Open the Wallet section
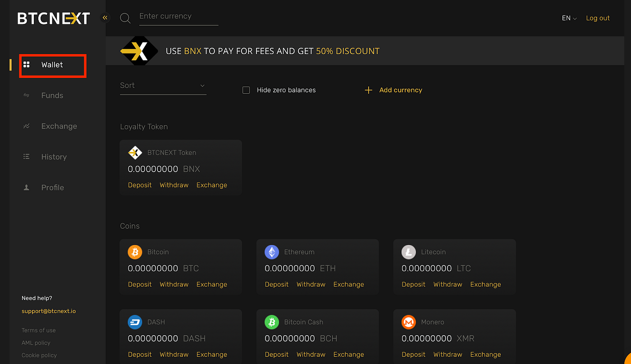Image resolution: width=631 pixels, height=364 pixels. 53,65
